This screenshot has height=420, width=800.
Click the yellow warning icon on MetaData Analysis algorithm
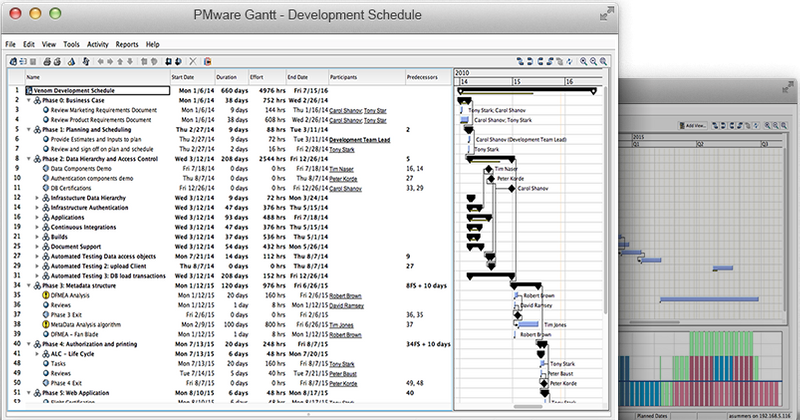[46, 325]
